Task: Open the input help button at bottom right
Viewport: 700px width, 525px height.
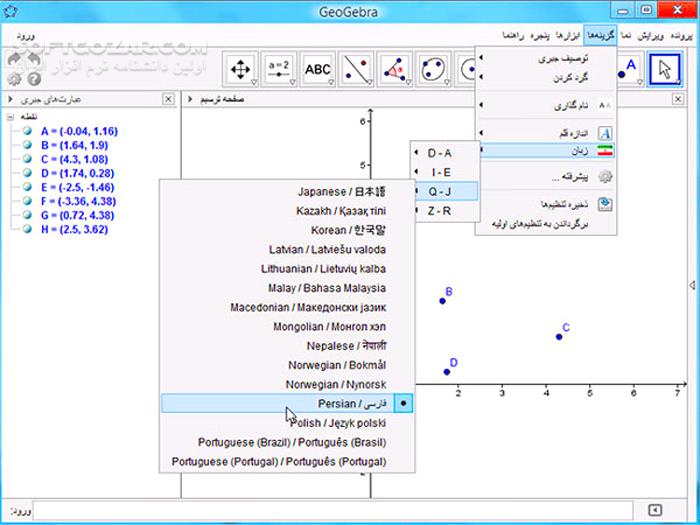Action: click(655, 510)
